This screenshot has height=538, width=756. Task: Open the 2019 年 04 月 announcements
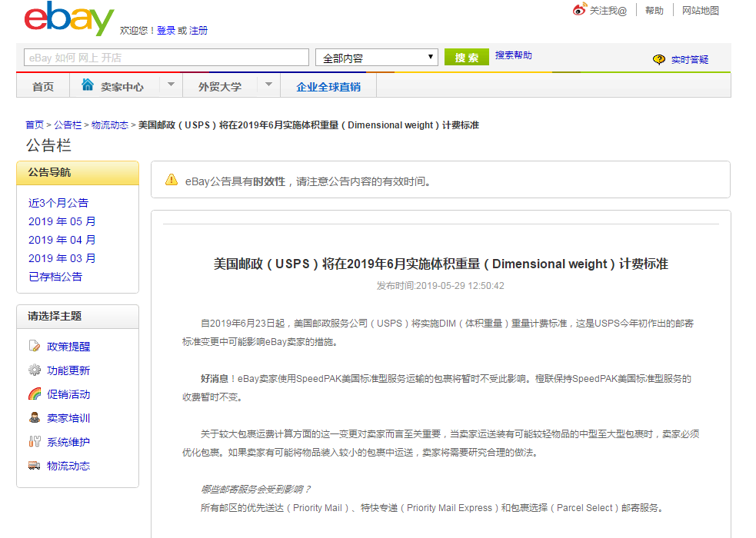[x=62, y=240]
